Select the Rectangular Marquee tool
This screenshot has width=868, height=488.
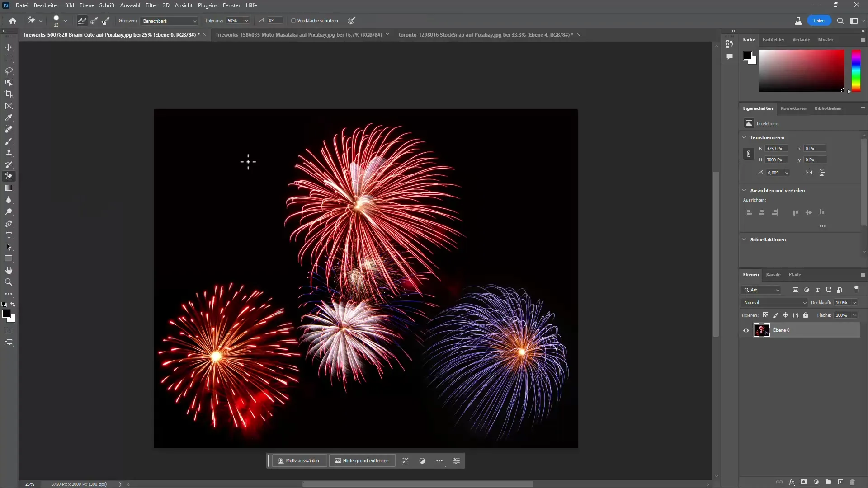[9, 59]
